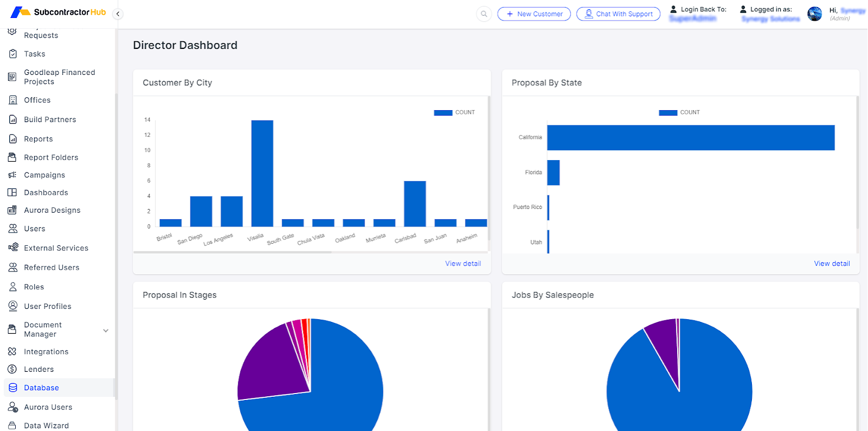Click the Los Angeles bar in city chart
This screenshot has height=431, width=868.
pyautogui.click(x=232, y=211)
